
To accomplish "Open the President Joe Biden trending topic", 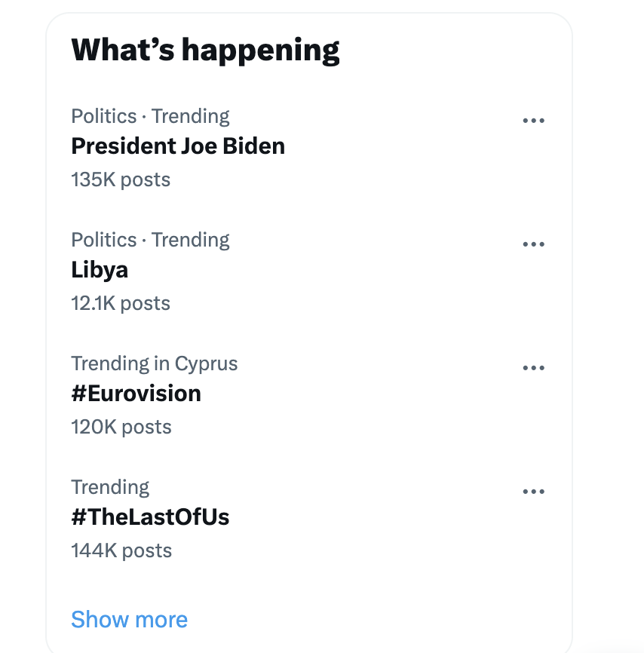I will coord(178,146).
